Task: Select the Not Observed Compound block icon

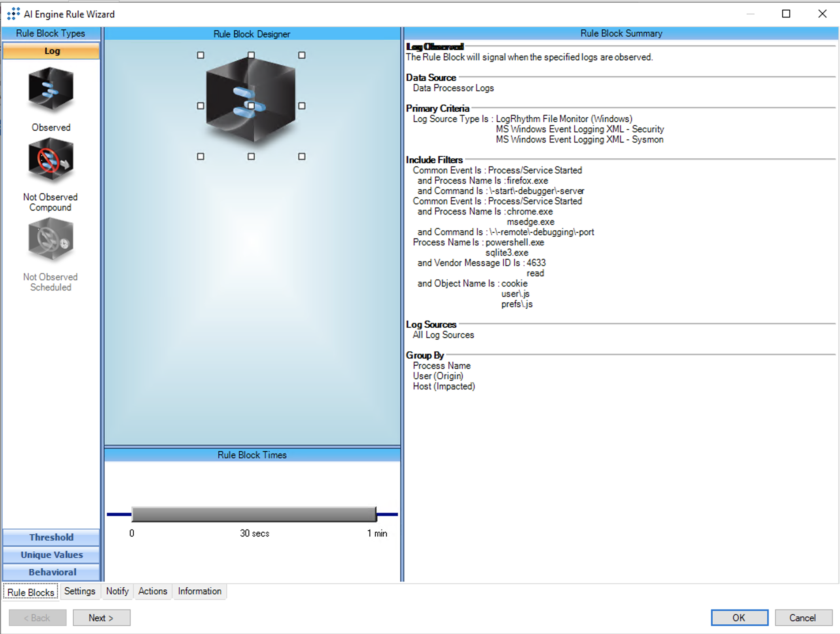Action: pos(51,159)
